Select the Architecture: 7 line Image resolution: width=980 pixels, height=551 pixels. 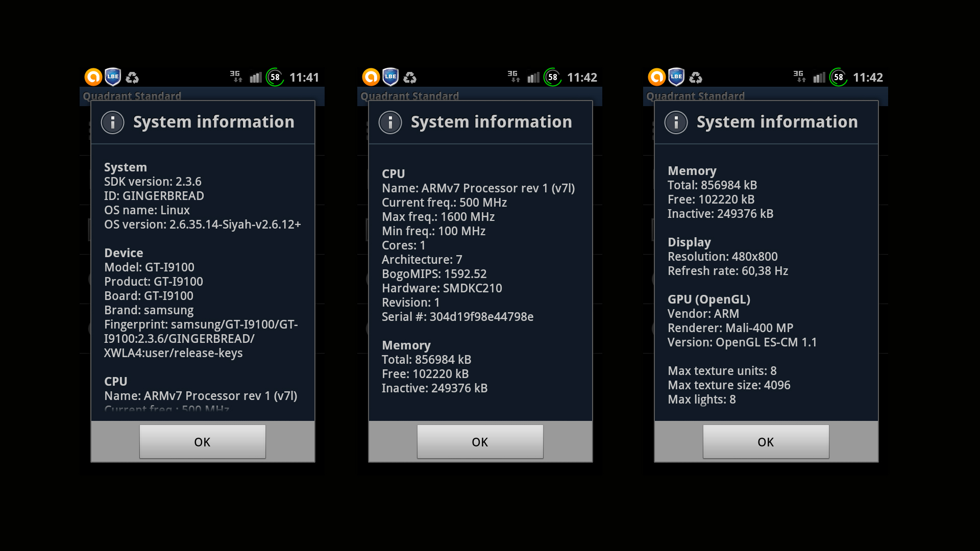[422, 260]
